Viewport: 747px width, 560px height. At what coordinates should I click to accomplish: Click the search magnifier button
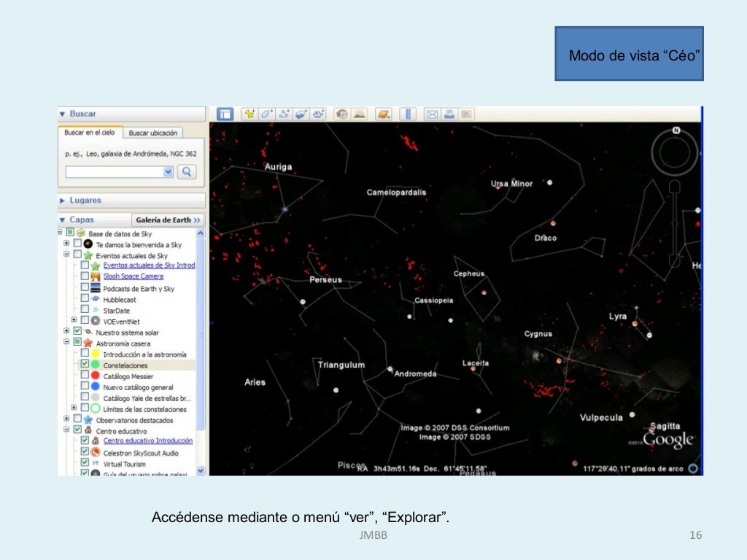(187, 172)
